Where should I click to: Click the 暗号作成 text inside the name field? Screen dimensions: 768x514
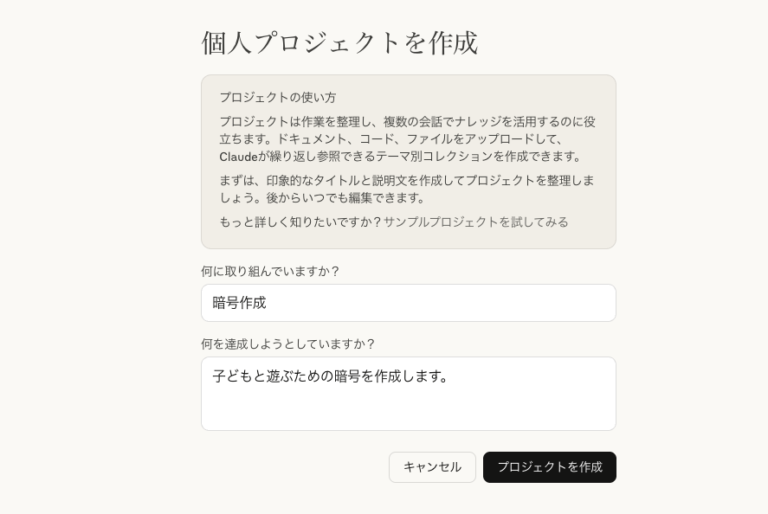pos(240,303)
